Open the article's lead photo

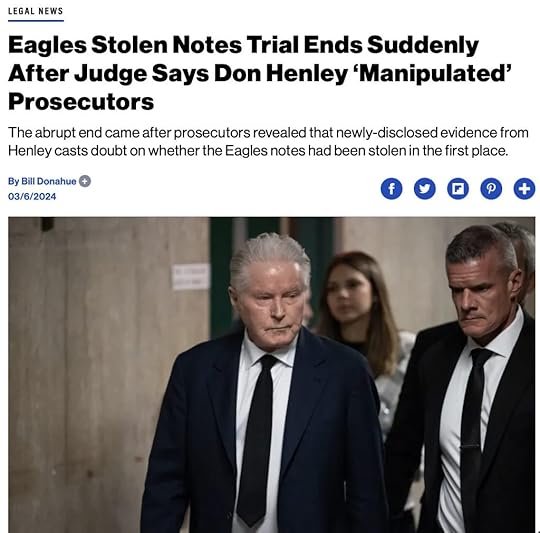coord(272,375)
